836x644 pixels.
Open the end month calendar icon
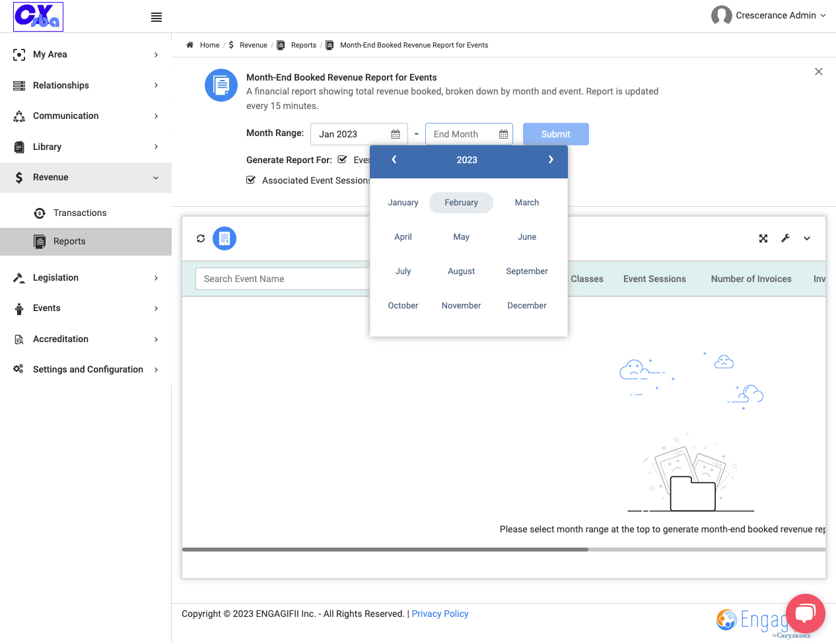tap(504, 134)
